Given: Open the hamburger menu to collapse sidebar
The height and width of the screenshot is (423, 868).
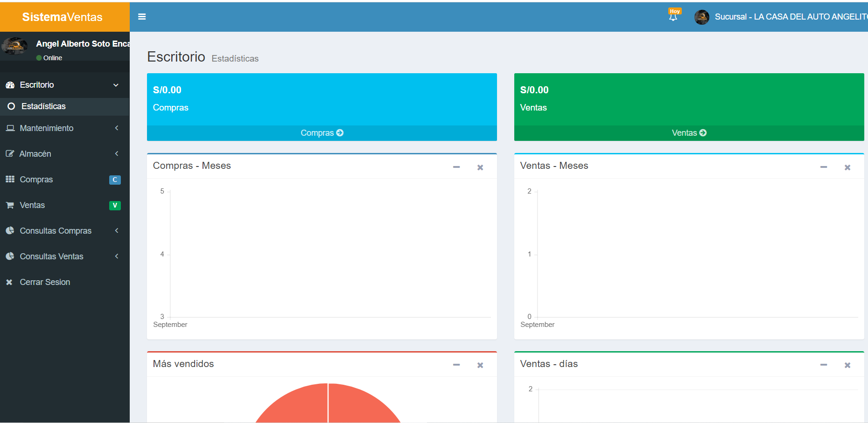Looking at the screenshot, I should (142, 17).
